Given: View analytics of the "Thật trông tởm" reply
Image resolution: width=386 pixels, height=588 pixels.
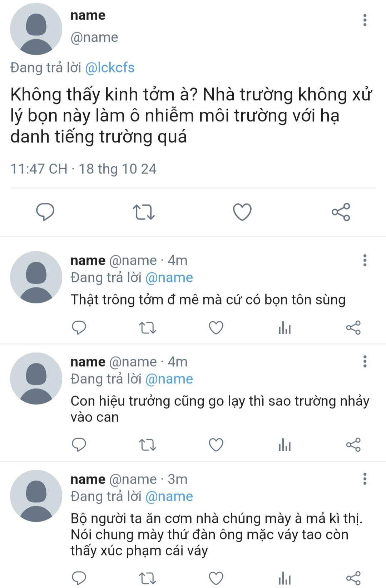Looking at the screenshot, I should 284,327.
